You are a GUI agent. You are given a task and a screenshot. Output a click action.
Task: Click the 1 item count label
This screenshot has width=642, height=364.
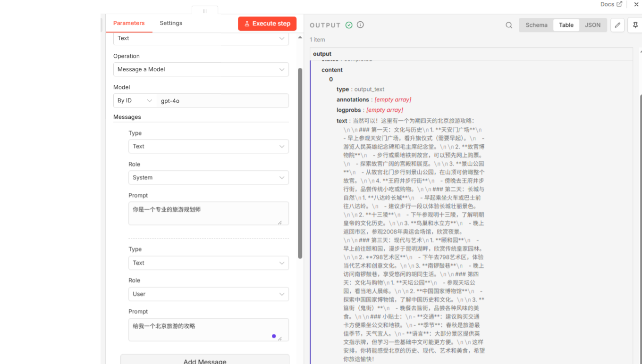317,40
